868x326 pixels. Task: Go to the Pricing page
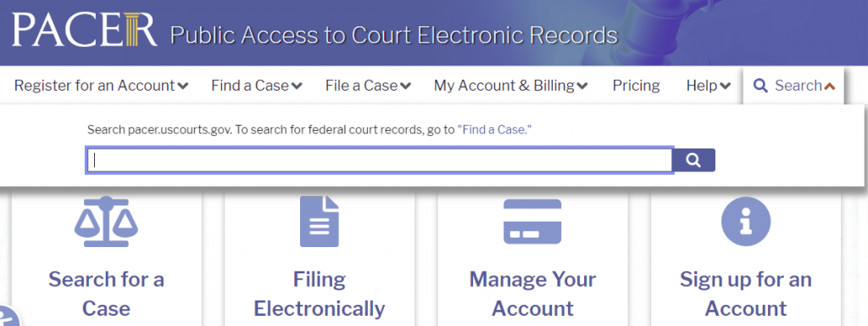click(x=636, y=86)
